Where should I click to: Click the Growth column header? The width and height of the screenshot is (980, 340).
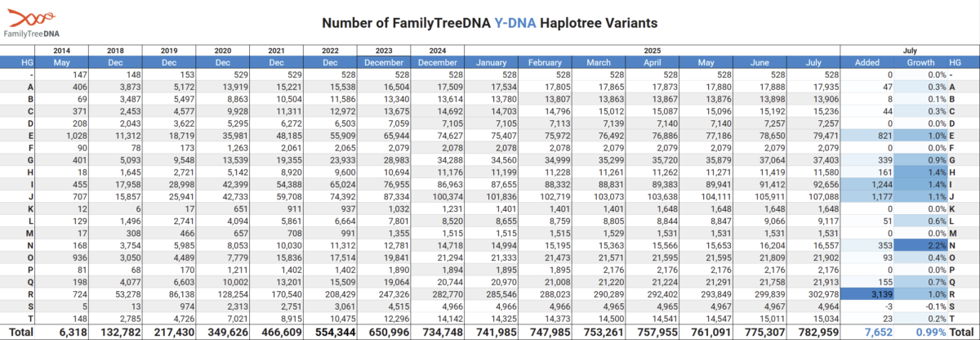[x=920, y=62]
